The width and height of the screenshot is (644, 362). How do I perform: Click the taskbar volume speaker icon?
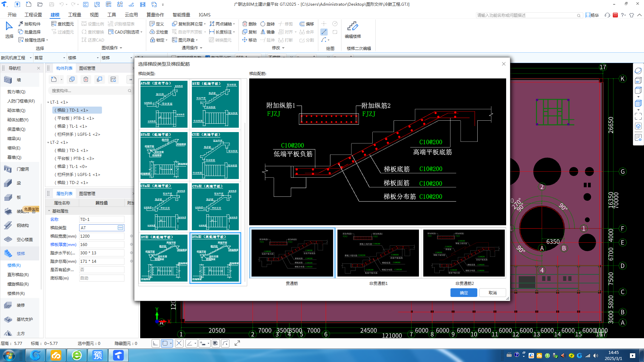[595, 356]
